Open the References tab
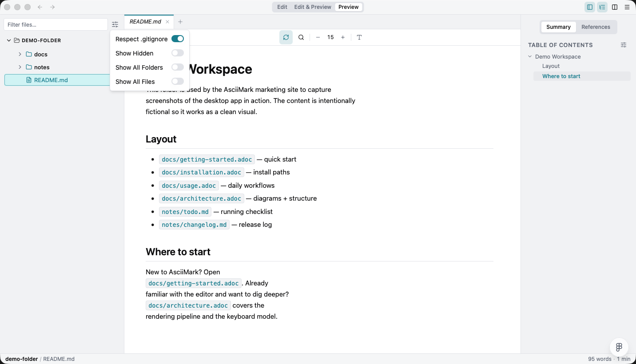This screenshot has height=364, width=636. point(596,27)
